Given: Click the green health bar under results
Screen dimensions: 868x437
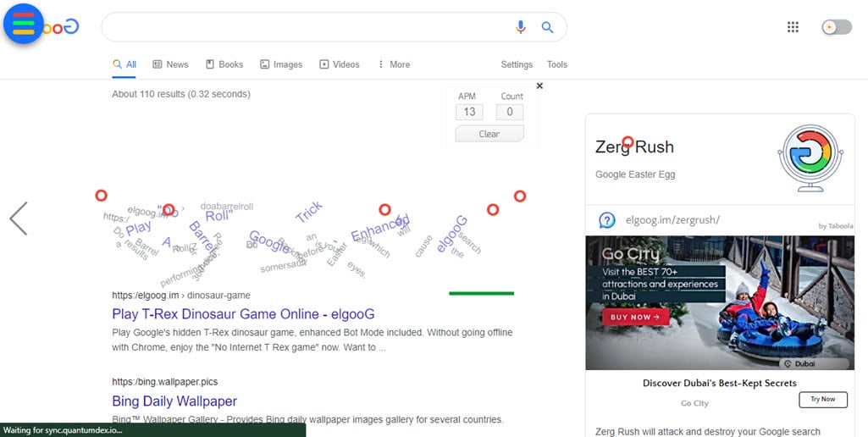Looking at the screenshot, I should [482, 293].
